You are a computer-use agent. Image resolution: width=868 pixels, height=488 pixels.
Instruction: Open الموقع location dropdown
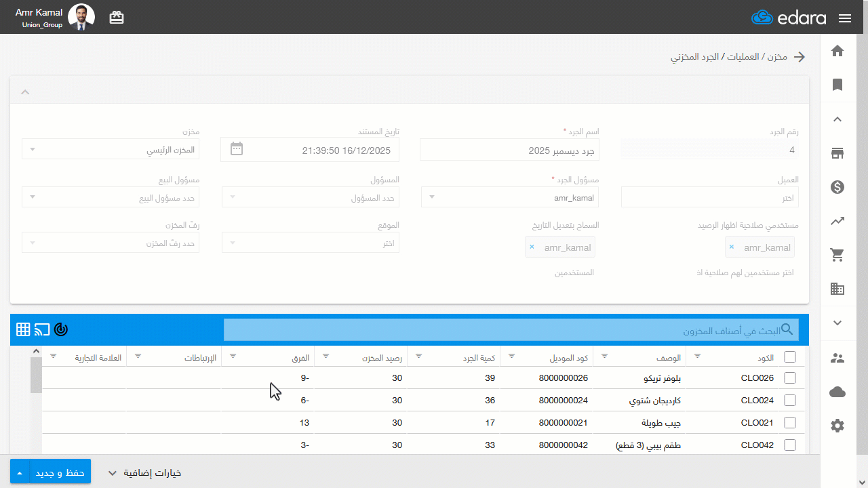coord(311,243)
